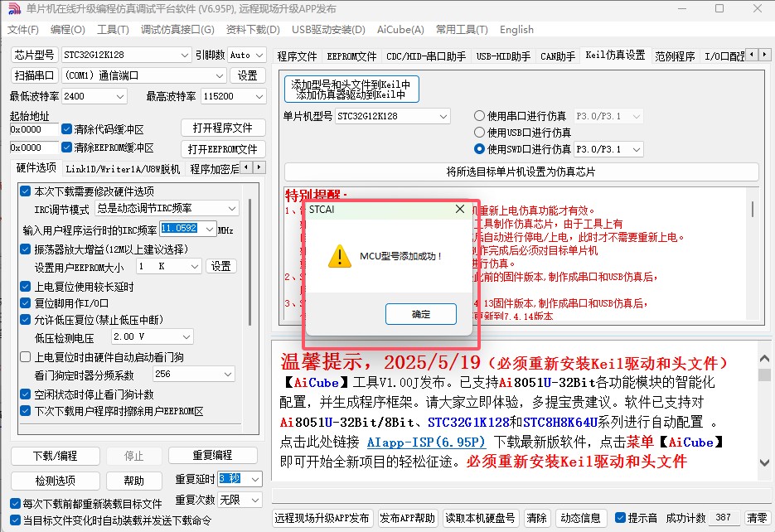The height and width of the screenshot is (532, 775).
Task: Switch language via English menu
Action: [x=516, y=30]
